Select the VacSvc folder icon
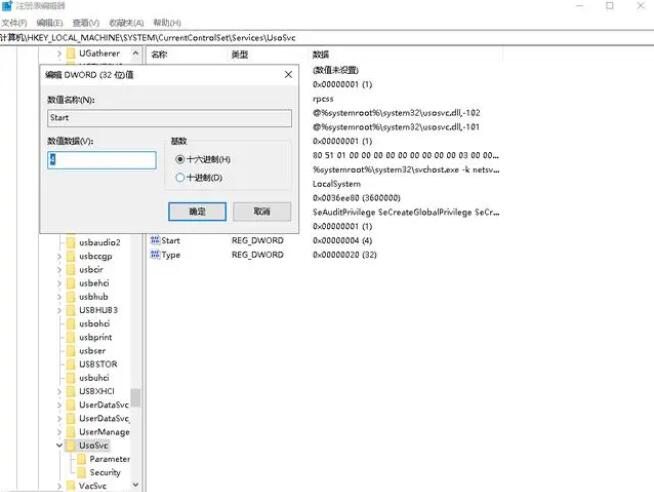Screen dimensions: 654x492 71,486
